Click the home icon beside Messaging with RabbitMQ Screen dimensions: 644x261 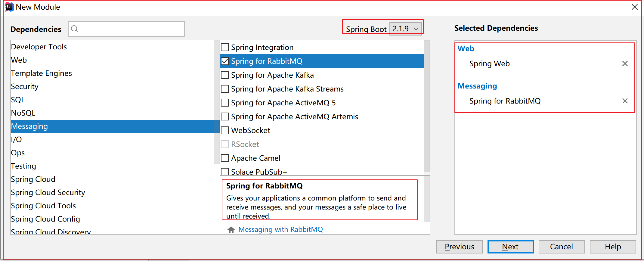coord(231,230)
